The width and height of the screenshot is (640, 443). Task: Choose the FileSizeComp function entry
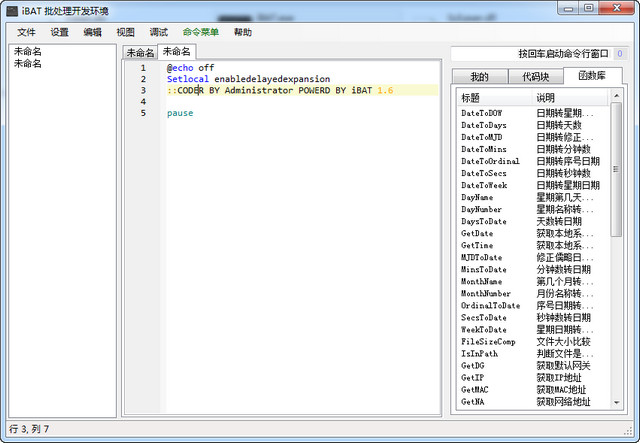click(488, 341)
